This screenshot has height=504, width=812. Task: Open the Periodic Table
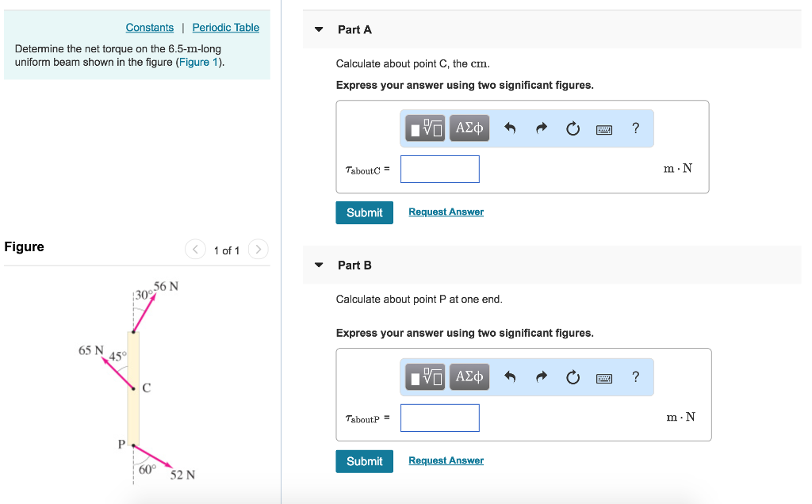[x=225, y=27]
